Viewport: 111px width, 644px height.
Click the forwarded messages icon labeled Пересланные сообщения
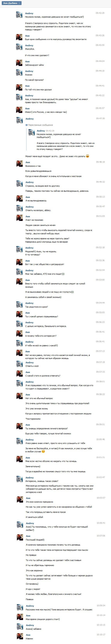coord(27,125)
